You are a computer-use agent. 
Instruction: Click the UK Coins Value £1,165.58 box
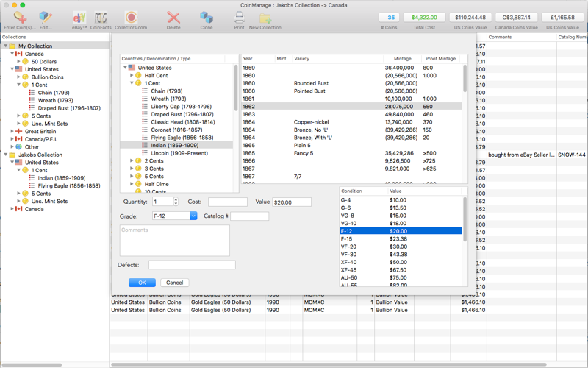tap(562, 17)
